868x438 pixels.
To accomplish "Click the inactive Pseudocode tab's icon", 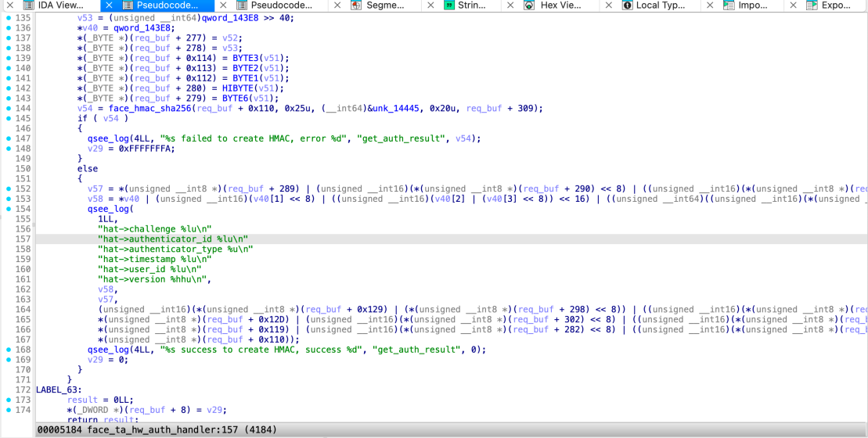I will tap(241, 5).
